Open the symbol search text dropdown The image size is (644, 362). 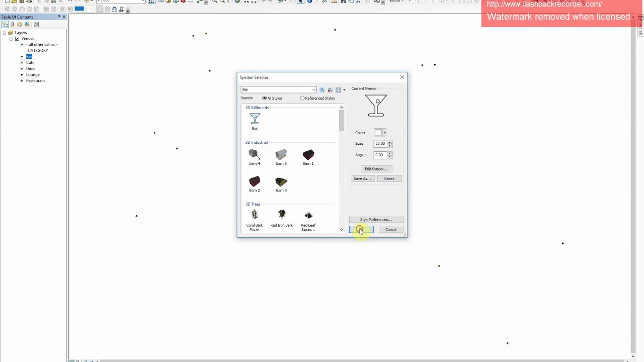(314, 89)
